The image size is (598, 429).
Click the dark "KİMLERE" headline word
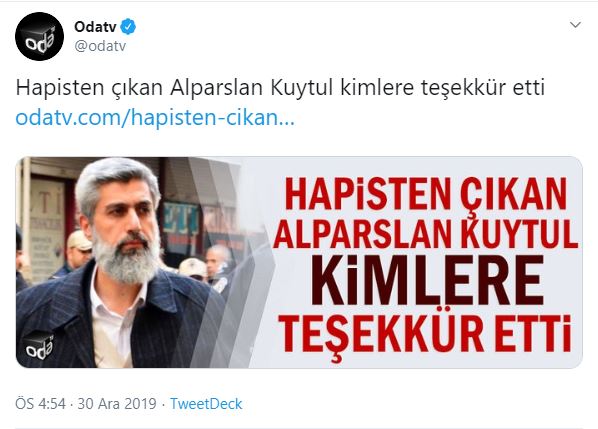427,280
